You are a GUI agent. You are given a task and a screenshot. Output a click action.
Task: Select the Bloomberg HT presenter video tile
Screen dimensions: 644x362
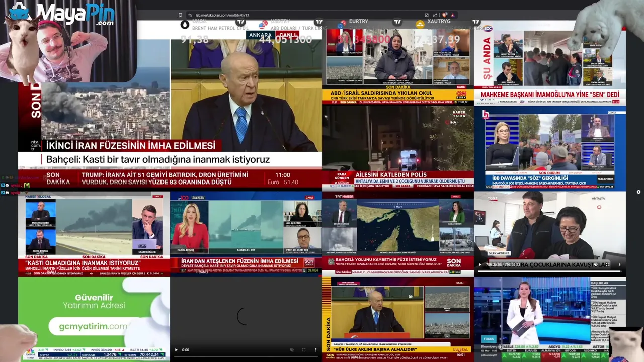point(550,319)
